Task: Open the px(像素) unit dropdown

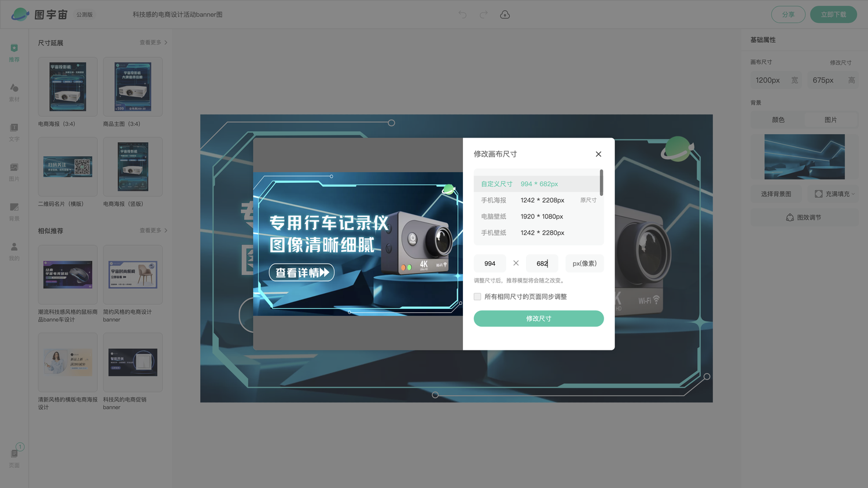Action: 584,263
